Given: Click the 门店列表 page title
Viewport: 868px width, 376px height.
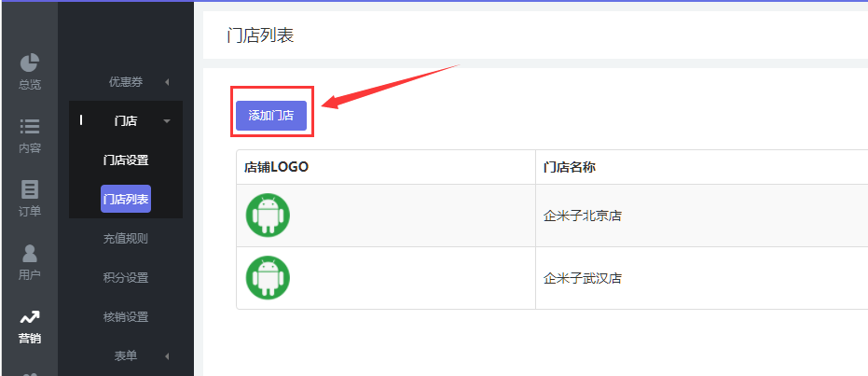Looking at the screenshot, I should click(x=260, y=35).
